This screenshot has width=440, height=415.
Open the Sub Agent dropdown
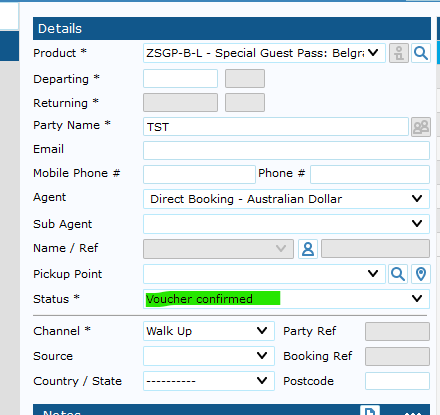(x=286, y=224)
